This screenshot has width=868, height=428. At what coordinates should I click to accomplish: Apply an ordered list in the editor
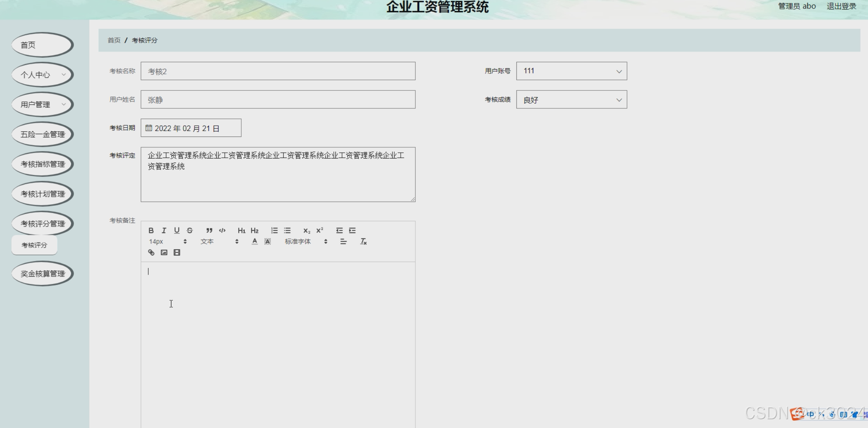click(274, 230)
